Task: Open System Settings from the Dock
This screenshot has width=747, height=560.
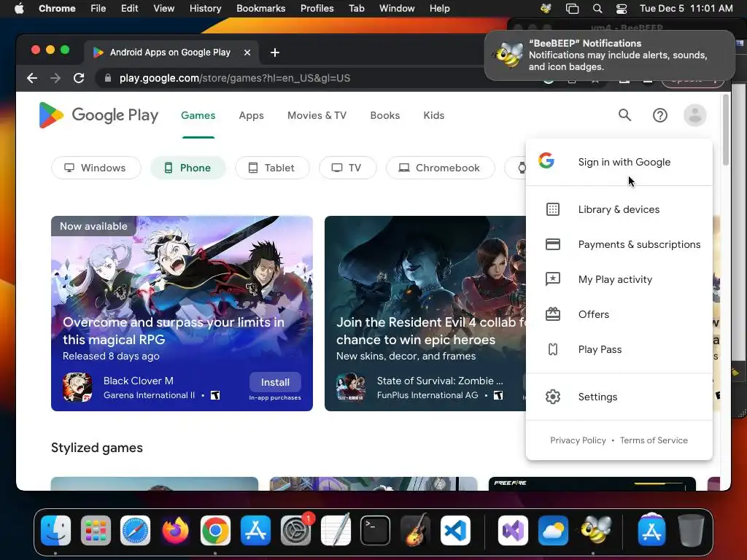Action: (295, 531)
